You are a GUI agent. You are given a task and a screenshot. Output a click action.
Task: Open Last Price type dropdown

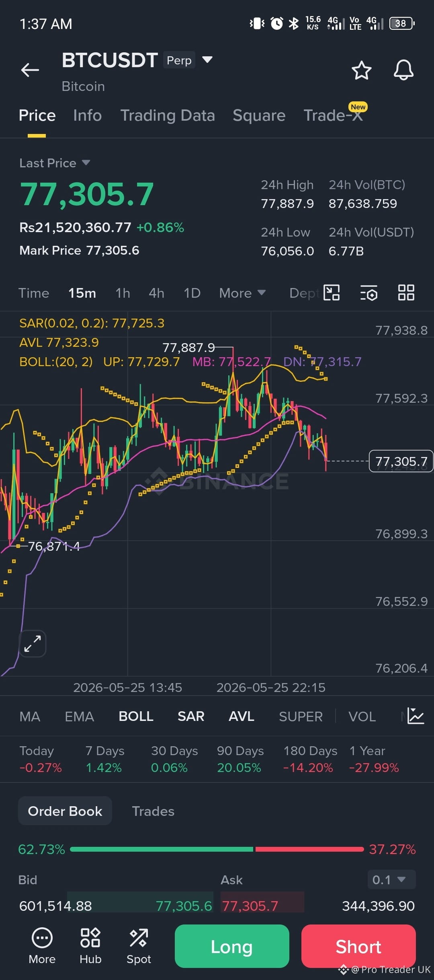55,163
